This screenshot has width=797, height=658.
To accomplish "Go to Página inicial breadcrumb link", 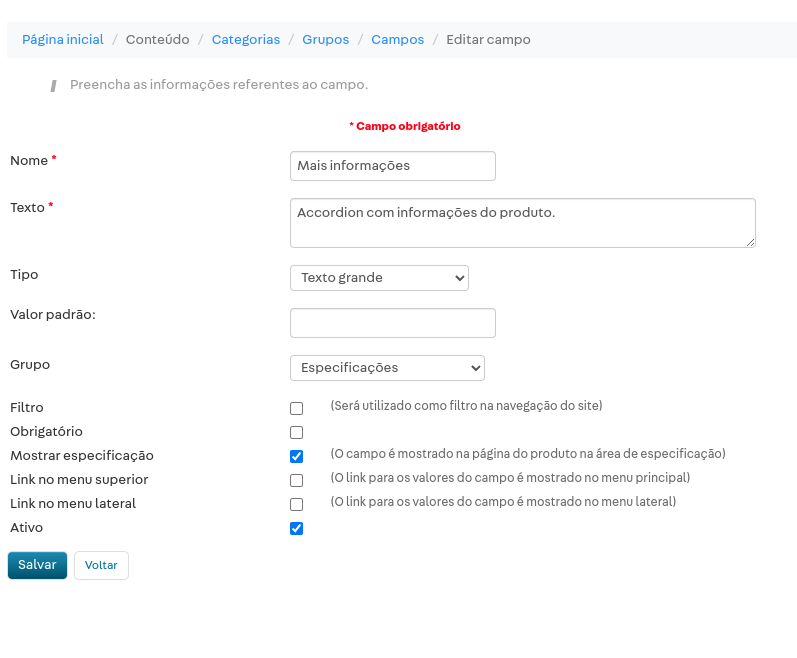I will pyautogui.click(x=63, y=40).
